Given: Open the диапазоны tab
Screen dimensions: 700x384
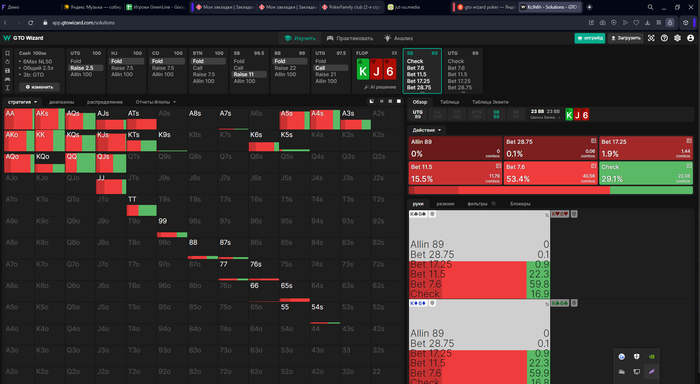Looking at the screenshot, I should 62,102.
